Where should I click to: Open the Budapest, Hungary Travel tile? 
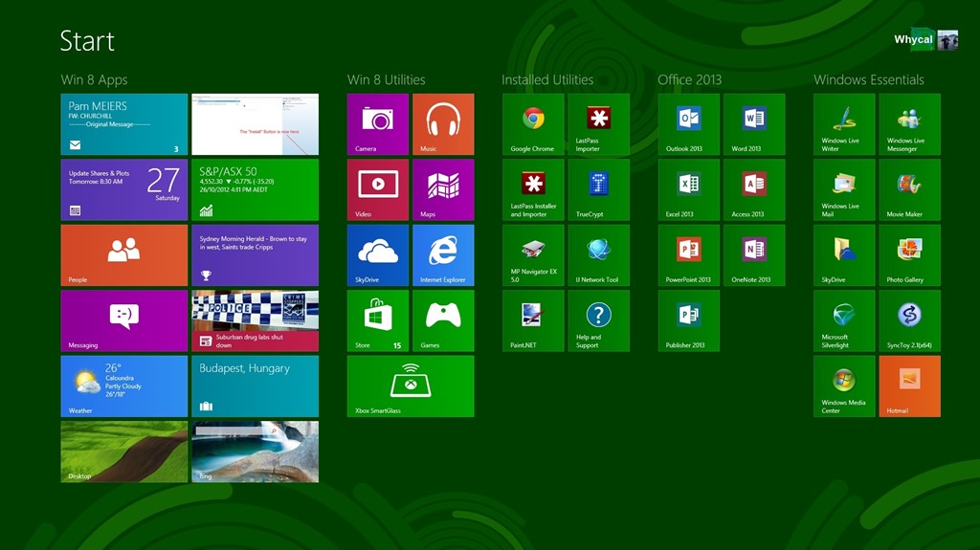(255, 386)
